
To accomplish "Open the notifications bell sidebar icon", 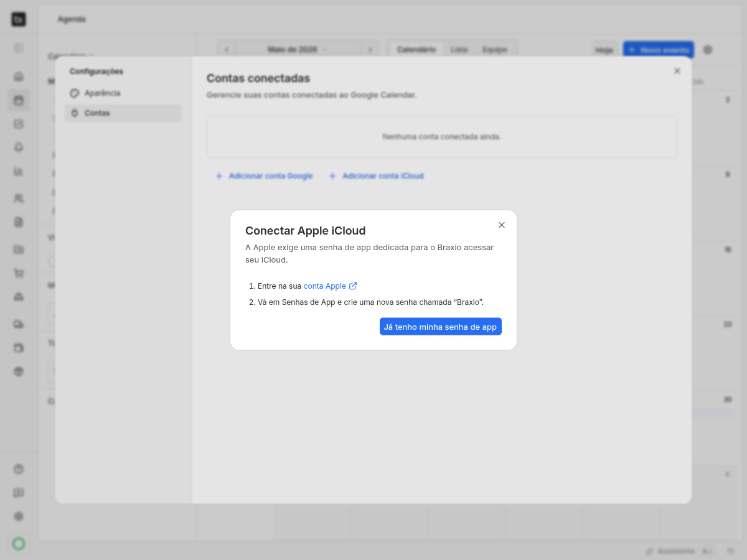I will [x=19, y=147].
